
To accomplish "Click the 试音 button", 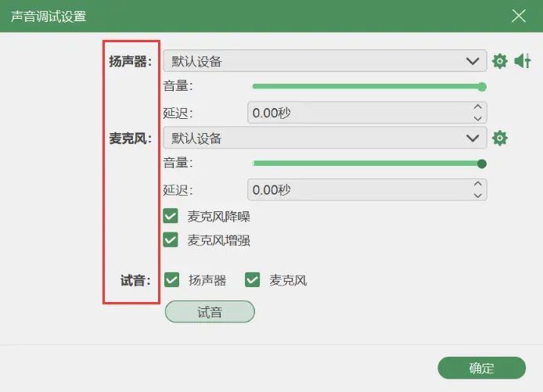I will pos(210,311).
